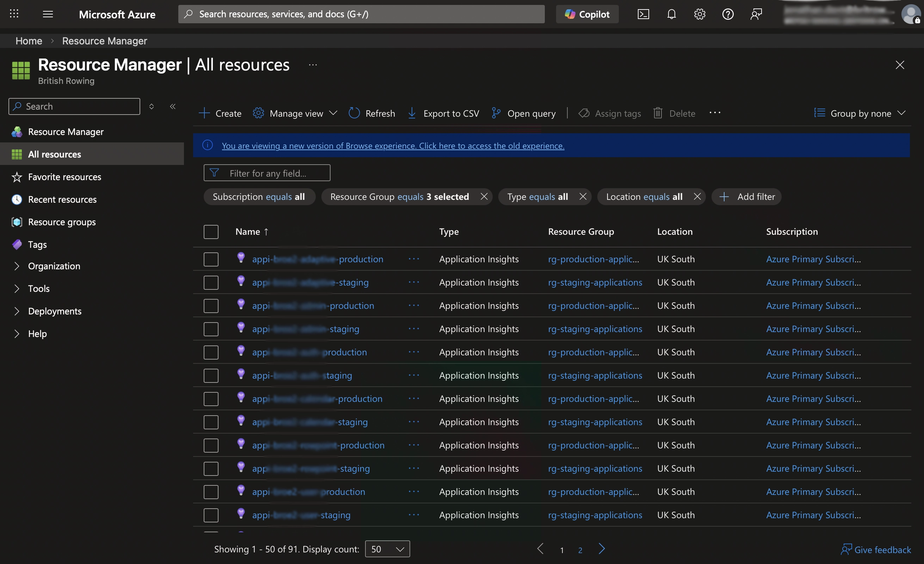Open the notifications bell
This screenshot has height=564, width=924.
pos(671,14)
